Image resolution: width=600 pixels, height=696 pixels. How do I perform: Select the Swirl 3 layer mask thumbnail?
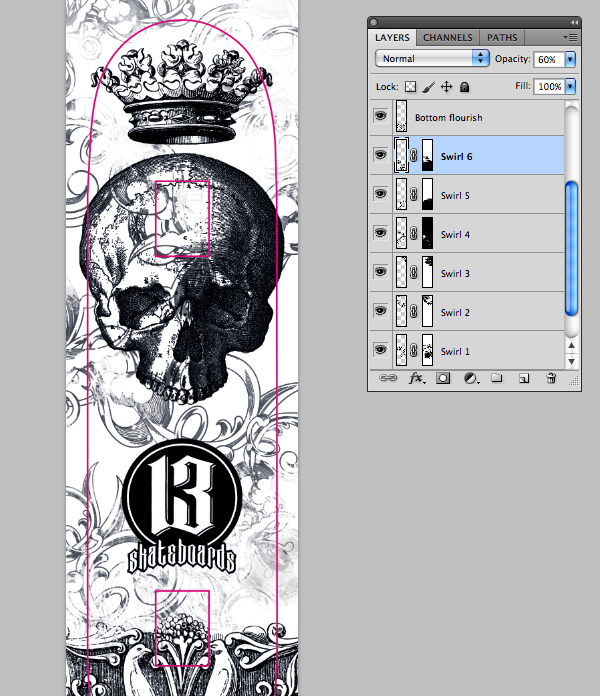click(x=427, y=272)
